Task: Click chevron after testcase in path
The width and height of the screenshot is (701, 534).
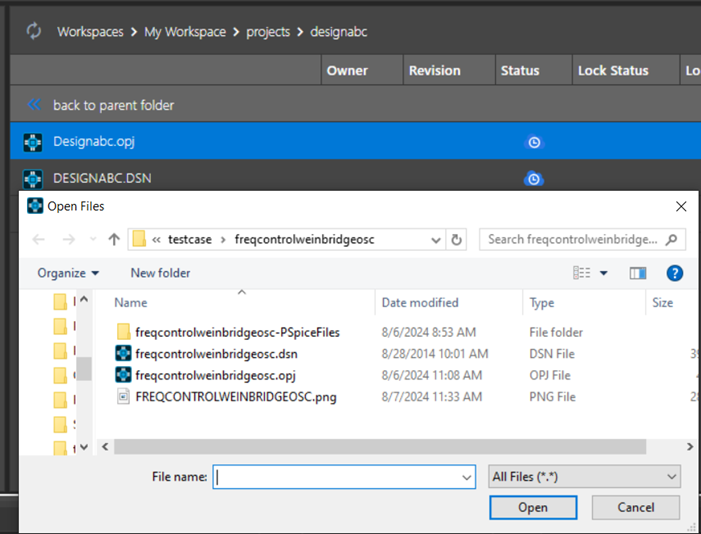Action: [223, 240]
